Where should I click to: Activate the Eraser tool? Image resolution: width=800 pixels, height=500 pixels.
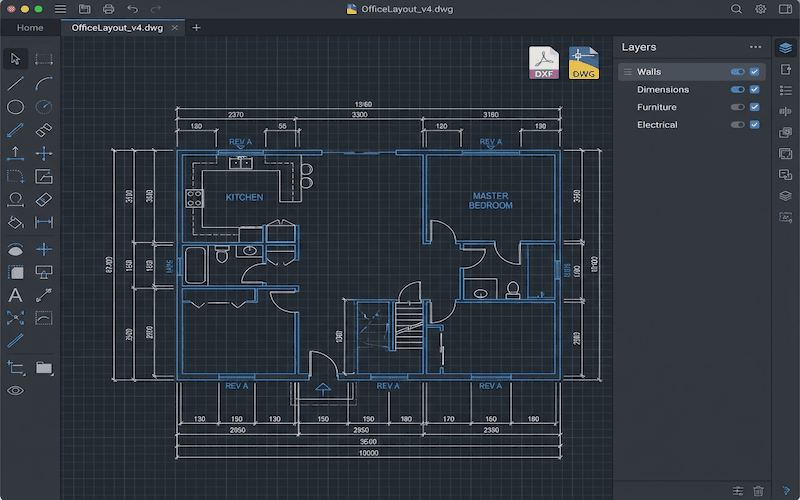[44, 199]
